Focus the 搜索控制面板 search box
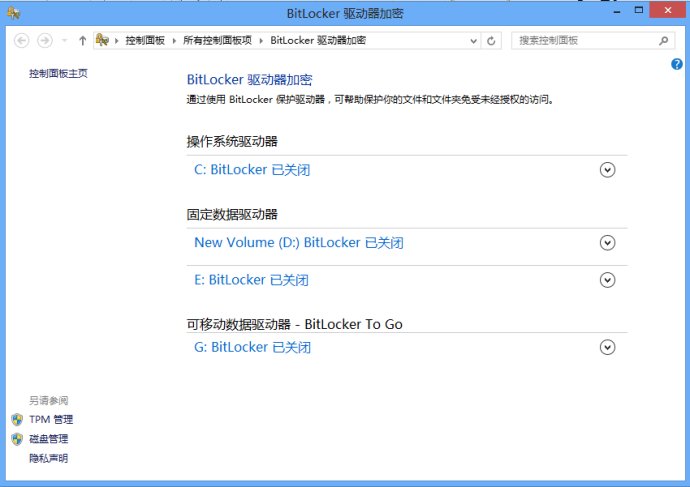Screen dimensions: 690x487 point(592,40)
